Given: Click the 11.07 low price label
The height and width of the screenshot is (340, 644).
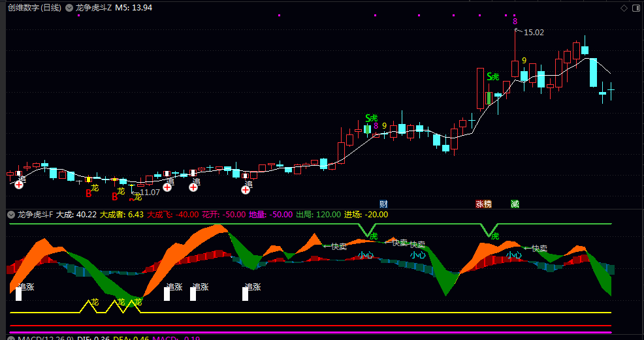Looking at the screenshot, I should click(x=150, y=193).
